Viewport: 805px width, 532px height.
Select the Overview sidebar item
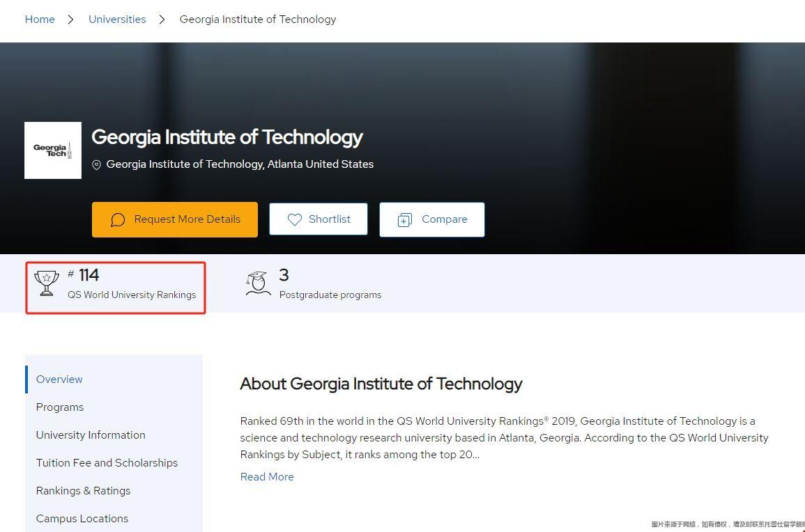click(59, 379)
